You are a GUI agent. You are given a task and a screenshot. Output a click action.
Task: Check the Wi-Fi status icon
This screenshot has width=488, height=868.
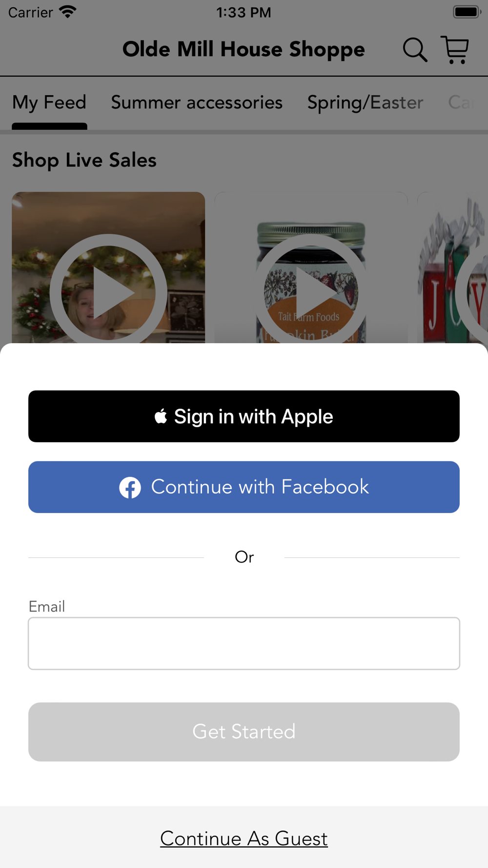pos(68,12)
